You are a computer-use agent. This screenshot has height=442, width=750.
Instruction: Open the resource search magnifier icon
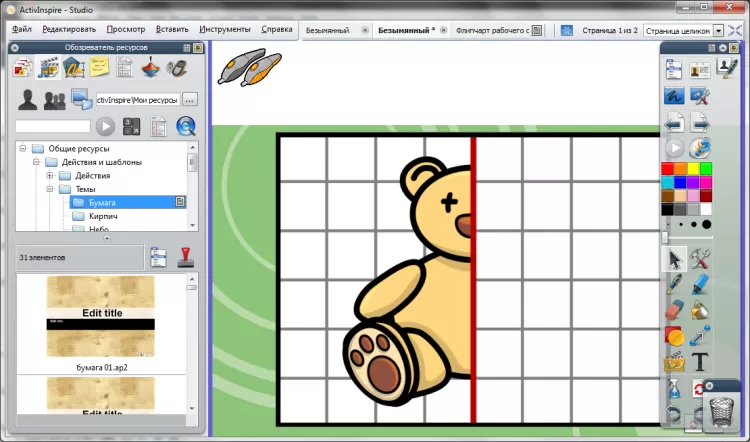pos(185,126)
